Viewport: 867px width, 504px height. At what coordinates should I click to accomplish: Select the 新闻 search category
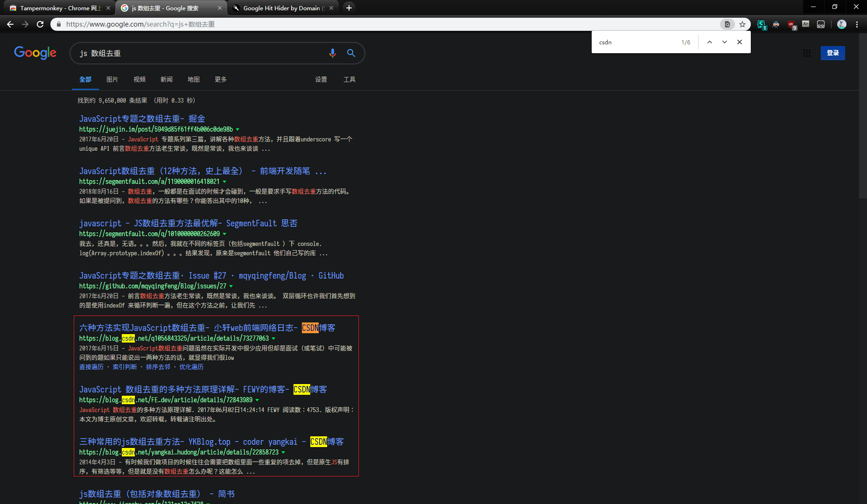click(x=166, y=79)
